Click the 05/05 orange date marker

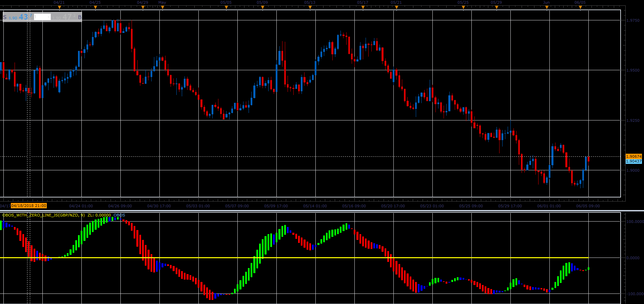pos(226,7)
